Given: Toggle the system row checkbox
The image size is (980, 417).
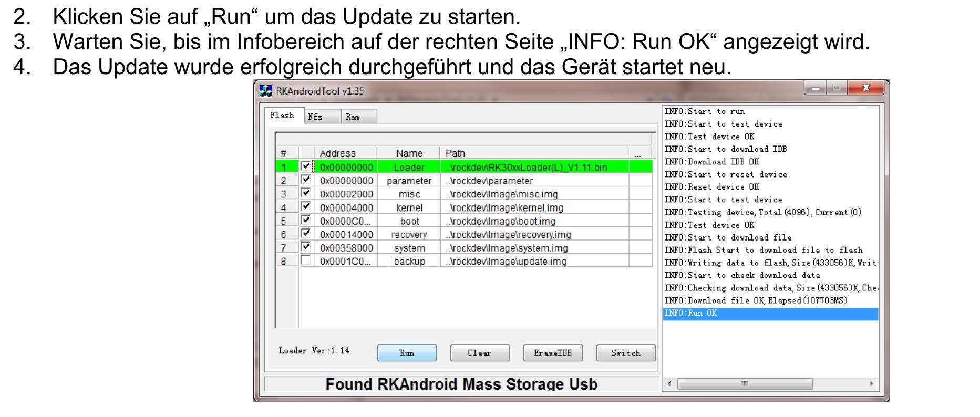Looking at the screenshot, I should point(306,246).
